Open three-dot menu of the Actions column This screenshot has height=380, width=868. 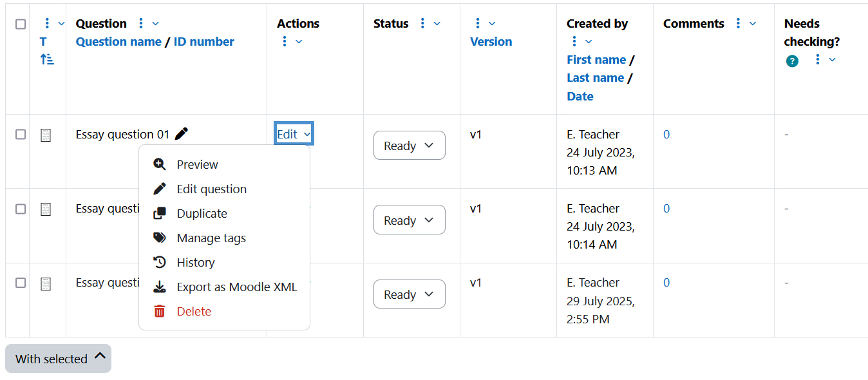click(284, 41)
